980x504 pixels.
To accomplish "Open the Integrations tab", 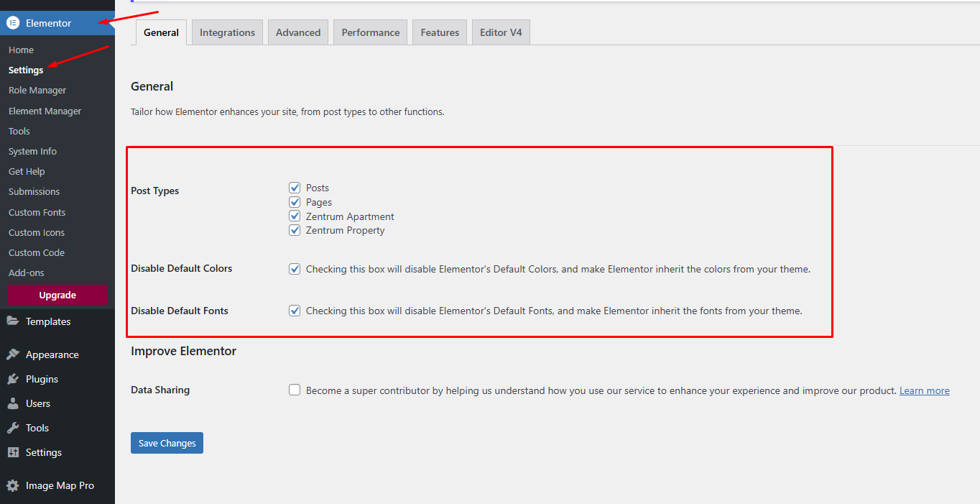I will (227, 32).
